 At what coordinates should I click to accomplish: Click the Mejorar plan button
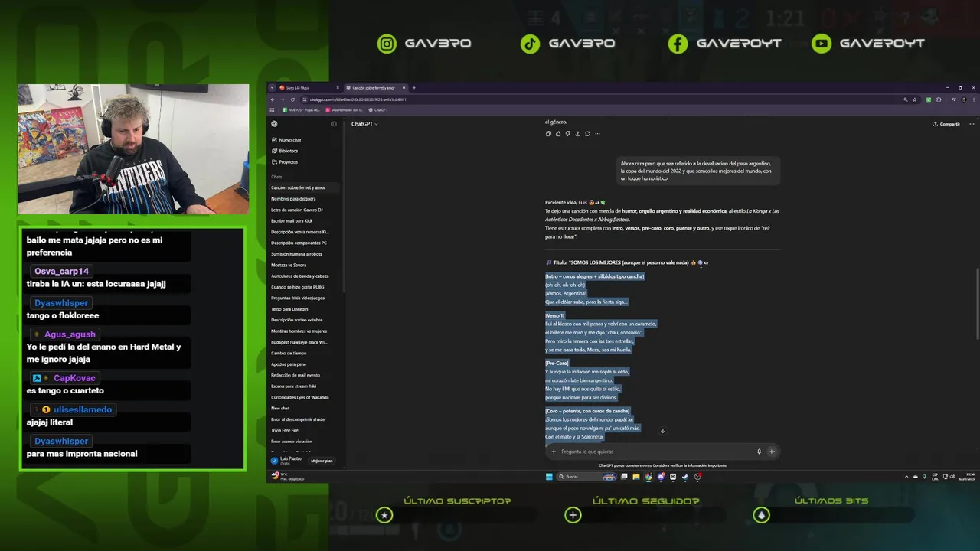322,461
